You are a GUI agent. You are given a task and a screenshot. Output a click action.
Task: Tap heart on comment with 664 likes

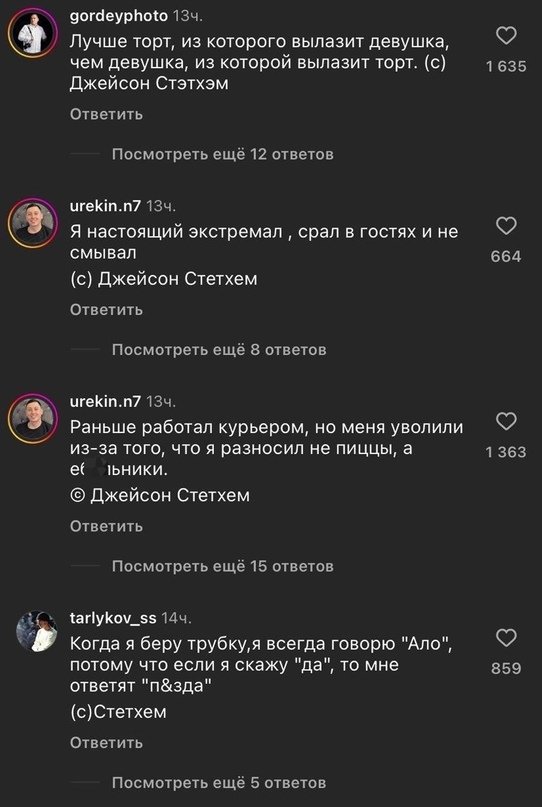(506, 226)
